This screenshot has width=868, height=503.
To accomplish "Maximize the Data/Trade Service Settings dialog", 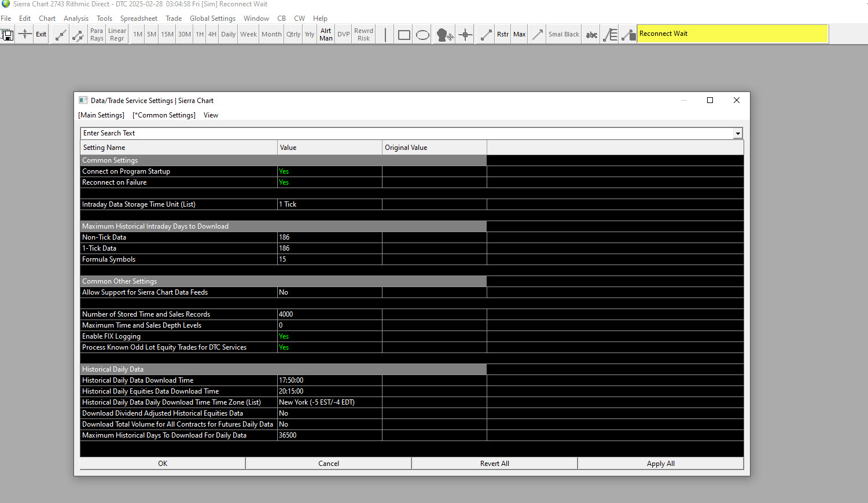I will 710,100.
